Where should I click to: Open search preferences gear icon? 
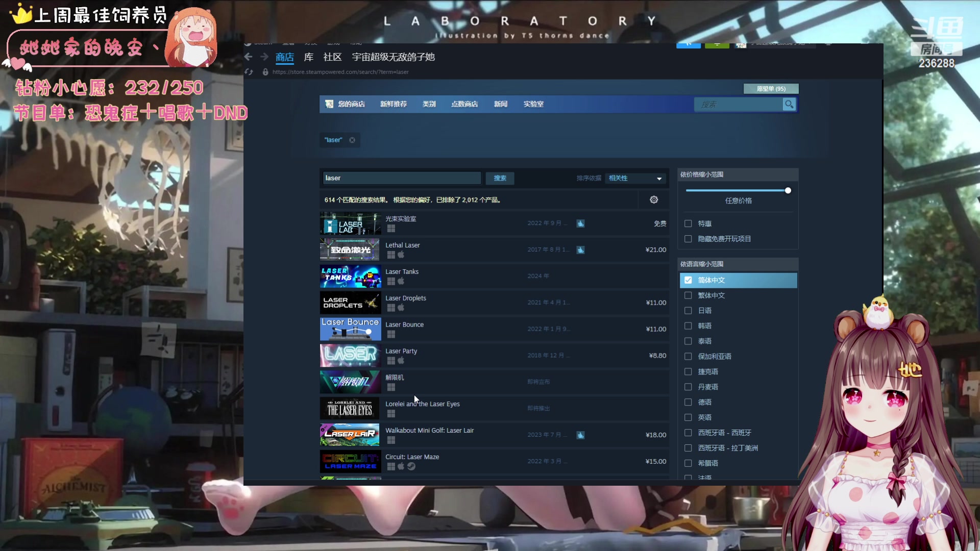pyautogui.click(x=654, y=200)
